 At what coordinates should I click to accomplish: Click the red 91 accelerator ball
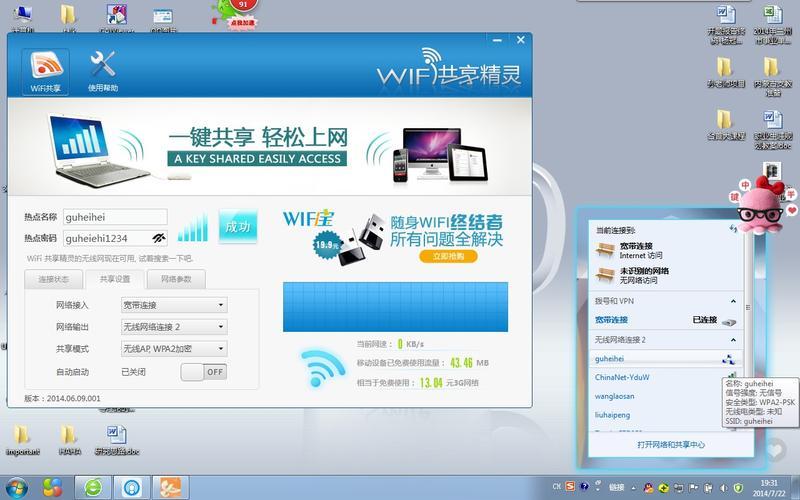point(243,7)
